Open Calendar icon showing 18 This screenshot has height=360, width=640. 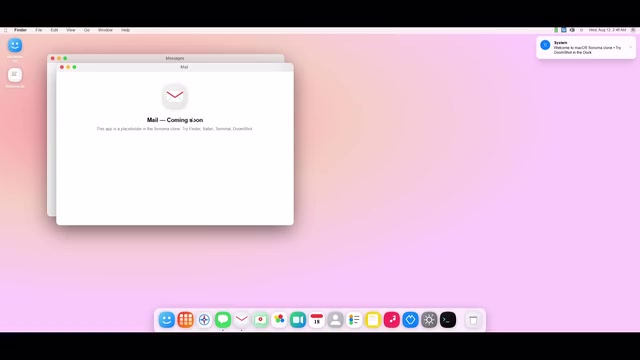(x=317, y=320)
